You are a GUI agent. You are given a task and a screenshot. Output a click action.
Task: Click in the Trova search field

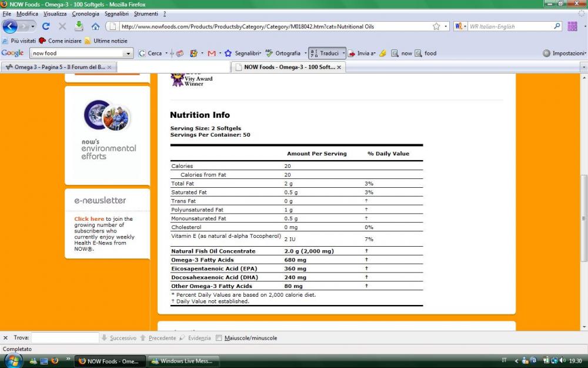(x=65, y=338)
